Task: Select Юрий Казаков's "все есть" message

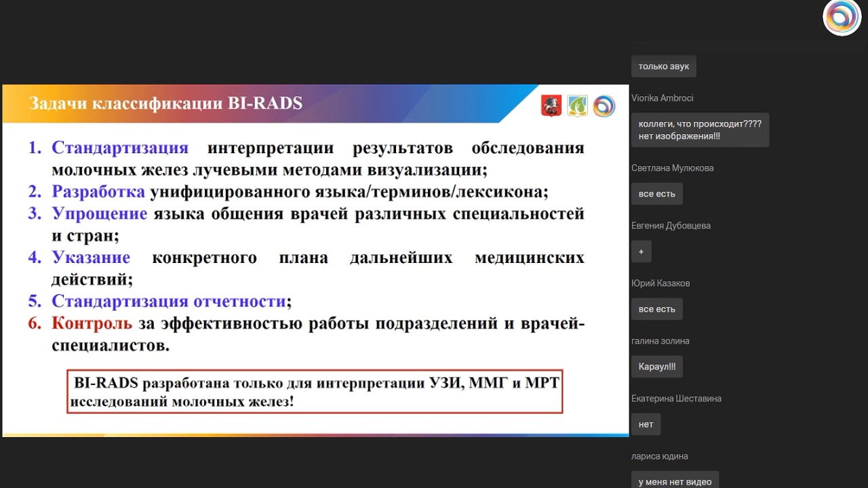Action: coord(657,309)
